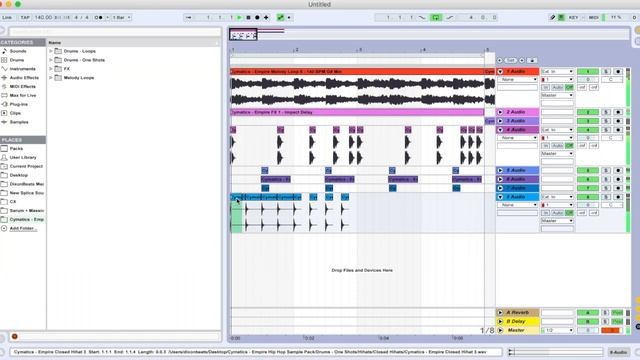Select Drums category in browser
640x360 pixels.
17,60
